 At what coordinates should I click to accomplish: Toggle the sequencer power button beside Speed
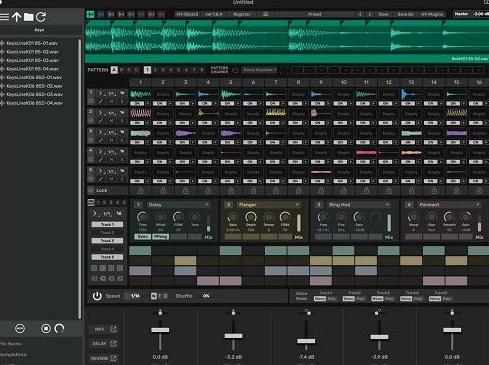[x=97, y=296]
